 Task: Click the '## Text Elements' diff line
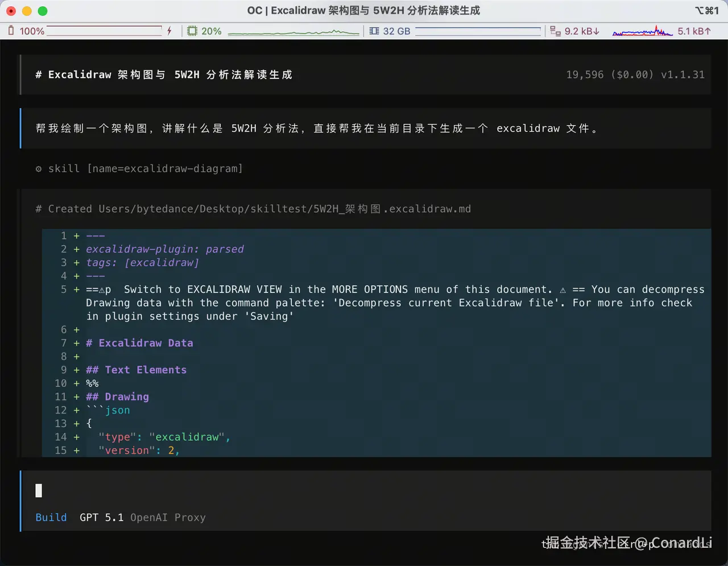coord(136,370)
